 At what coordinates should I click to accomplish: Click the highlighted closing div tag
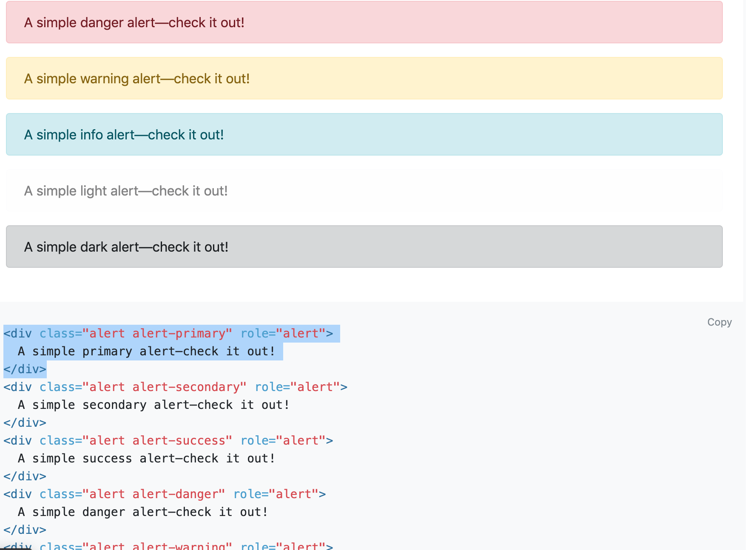click(x=25, y=369)
